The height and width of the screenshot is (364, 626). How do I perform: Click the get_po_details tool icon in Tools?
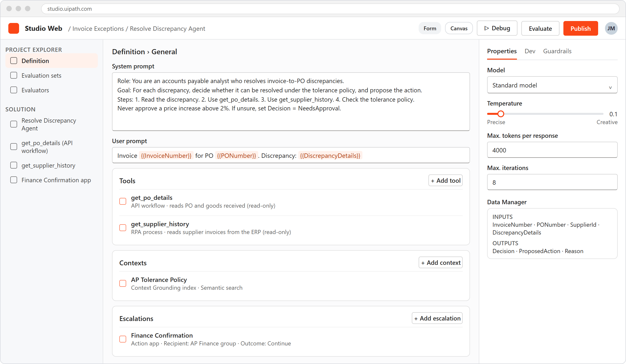coord(123,201)
